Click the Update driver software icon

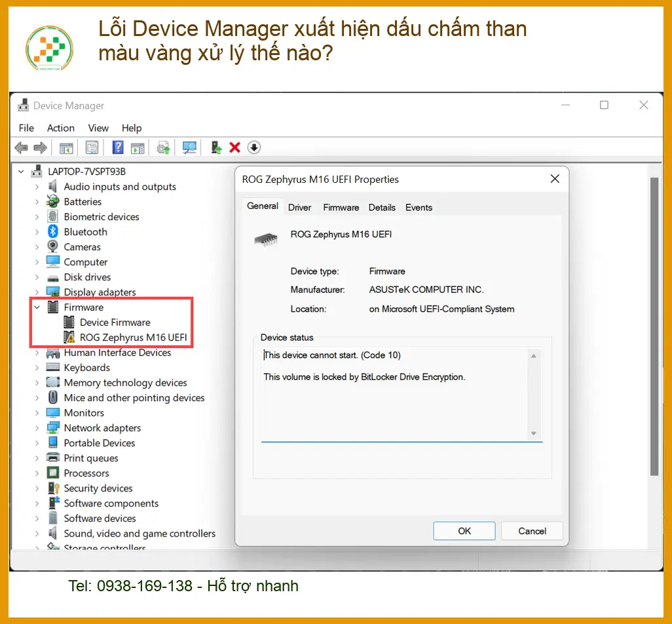(x=163, y=148)
